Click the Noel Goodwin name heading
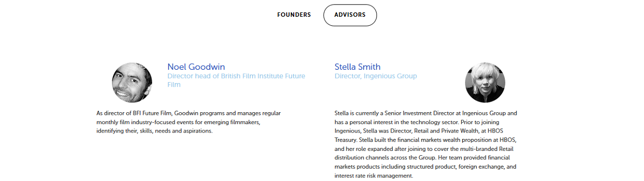The width and height of the screenshot is (644, 181). [x=196, y=67]
